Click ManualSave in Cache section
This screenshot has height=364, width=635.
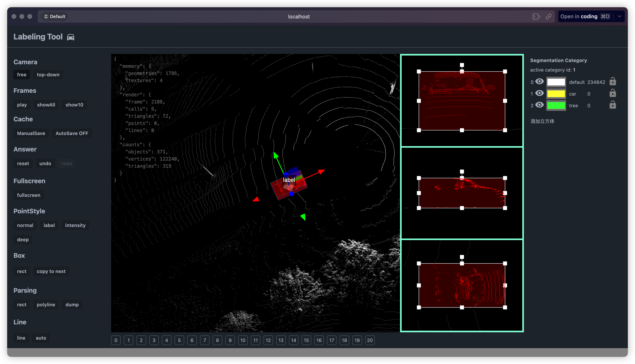coord(31,133)
